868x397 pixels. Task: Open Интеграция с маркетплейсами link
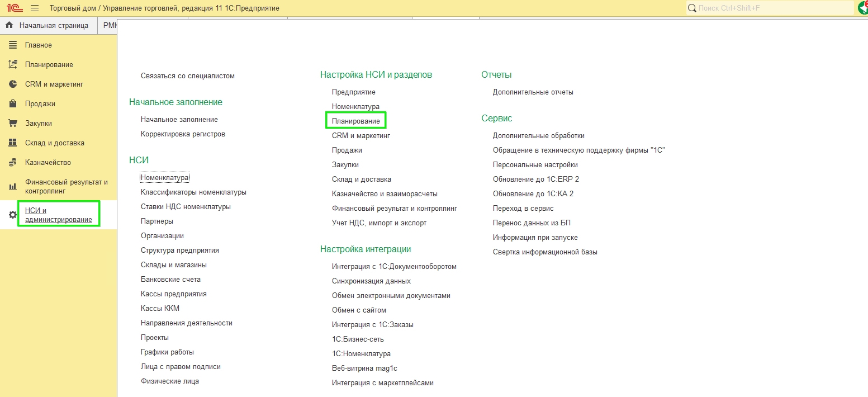coord(383,382)
